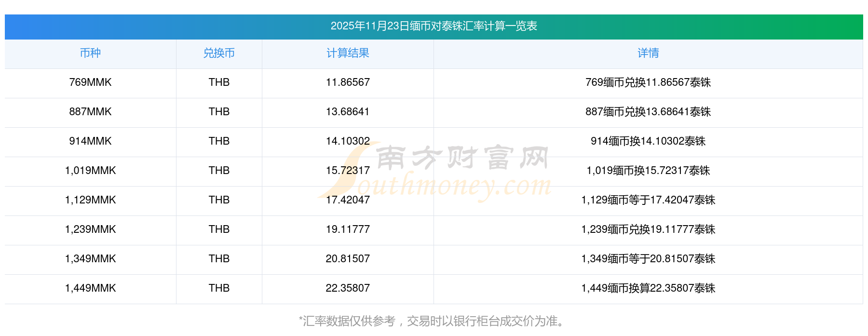
Task: Click the 计算结果 column header
Action: 348,54
